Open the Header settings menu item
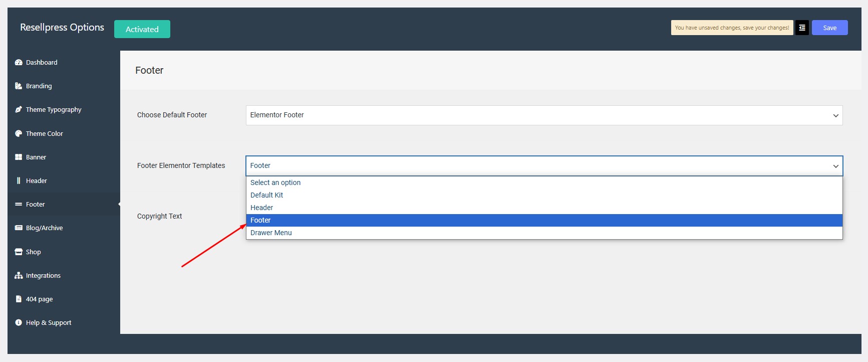 click(36, 181)
